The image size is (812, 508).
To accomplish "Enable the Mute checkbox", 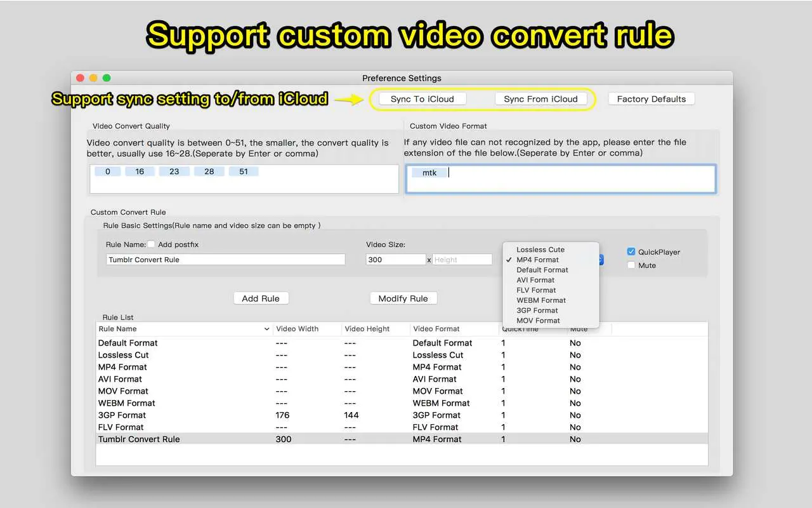I will (631, 265).
